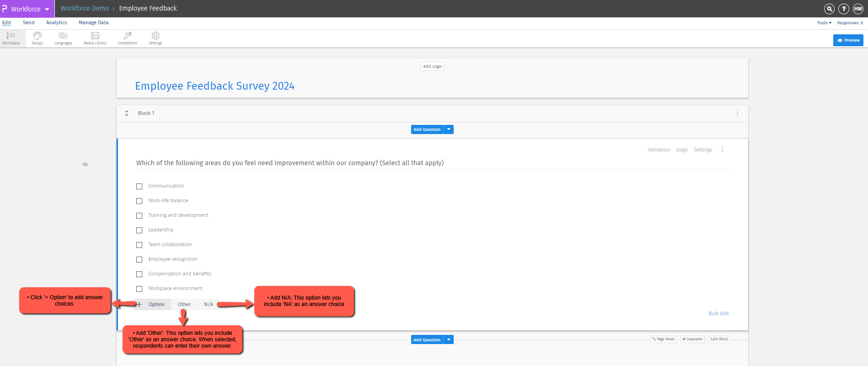Add the N/A answer choice
868x366 pixels.
(209, 304)
